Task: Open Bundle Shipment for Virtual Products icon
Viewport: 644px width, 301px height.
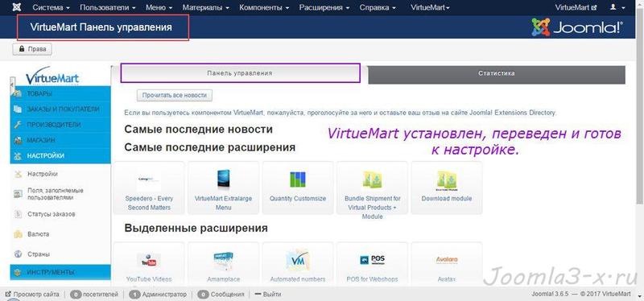Action: tap(373, 179)
